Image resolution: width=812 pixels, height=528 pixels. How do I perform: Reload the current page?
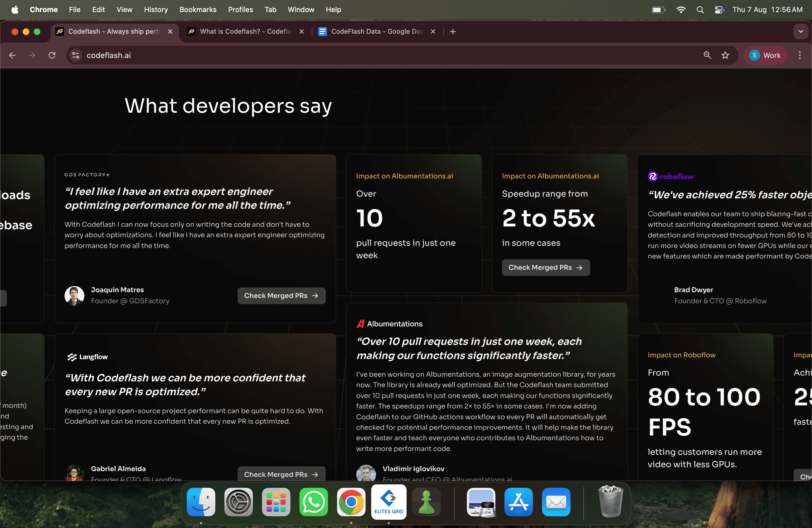click(52, 55)
